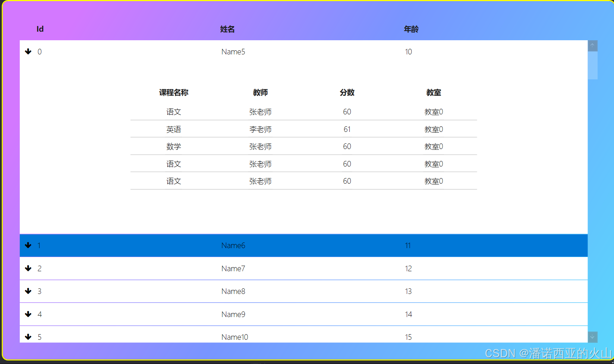614x364 pixels.
Task: Select the Name6 cell
Action: point(233,246)
